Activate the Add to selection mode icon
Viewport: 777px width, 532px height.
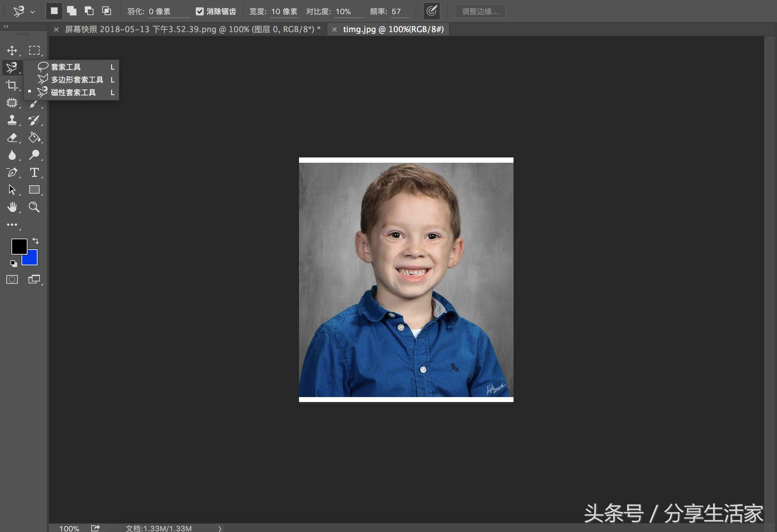pos(72,10)
